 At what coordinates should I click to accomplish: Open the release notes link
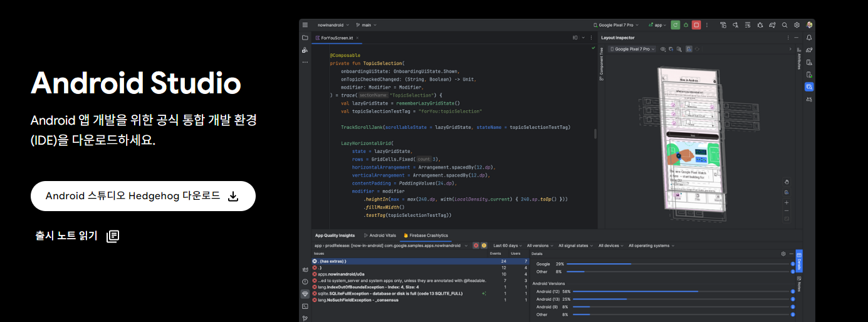coord(78,236)
